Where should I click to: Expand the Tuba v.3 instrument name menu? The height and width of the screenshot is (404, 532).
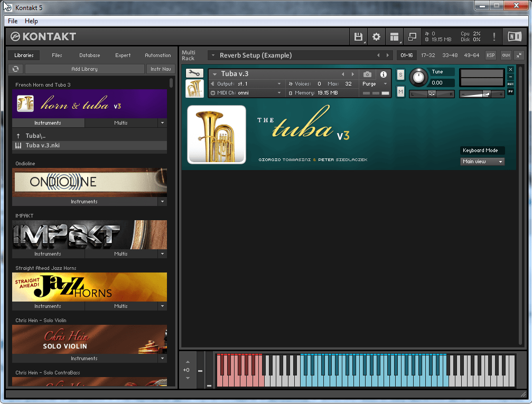(214, 74)
